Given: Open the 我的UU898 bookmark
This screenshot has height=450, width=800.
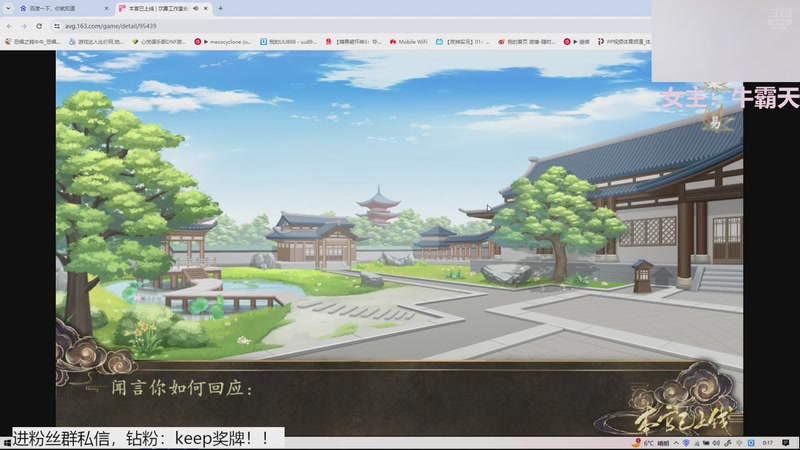Looking at the screenshot, I should [x=288, y=42].
